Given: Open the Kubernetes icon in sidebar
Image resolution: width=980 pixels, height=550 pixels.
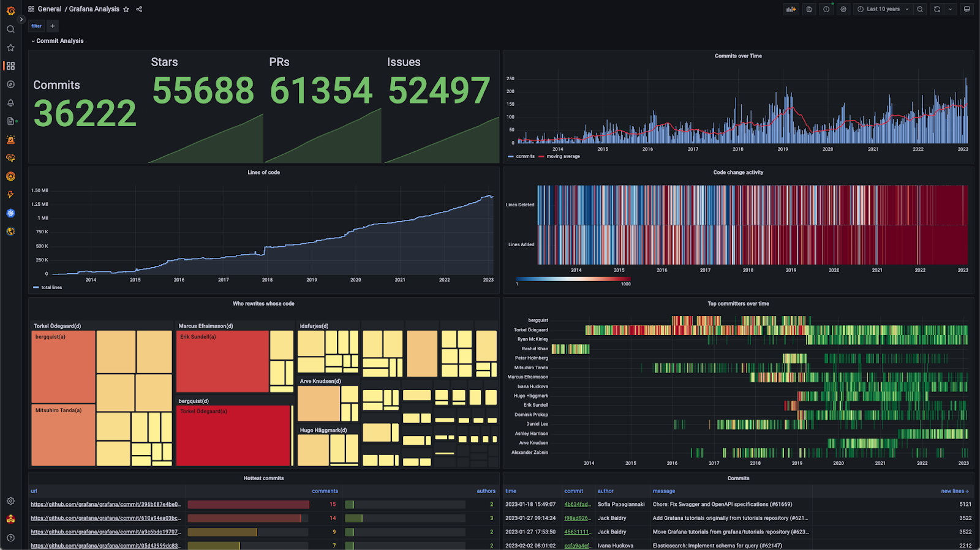Looking at the screenshot, I should [x=10, y=213].
